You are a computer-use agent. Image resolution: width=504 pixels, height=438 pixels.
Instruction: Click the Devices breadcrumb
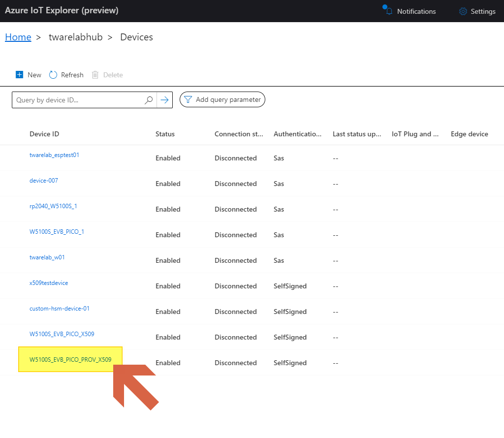137,37
